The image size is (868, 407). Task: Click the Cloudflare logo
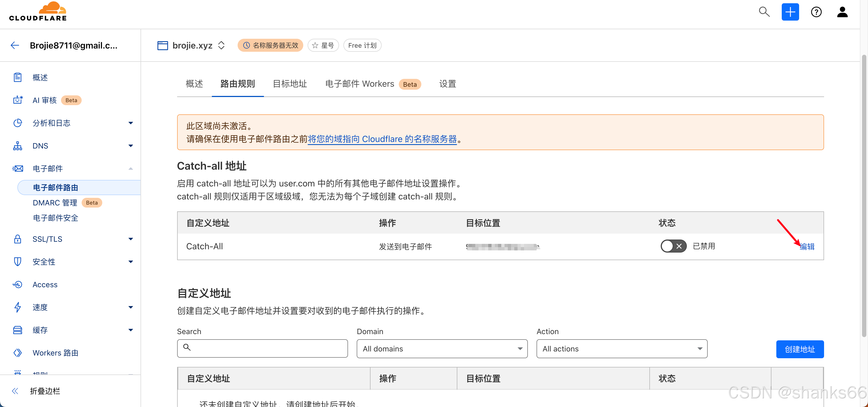pyautogui.click(x=38, y=11)
